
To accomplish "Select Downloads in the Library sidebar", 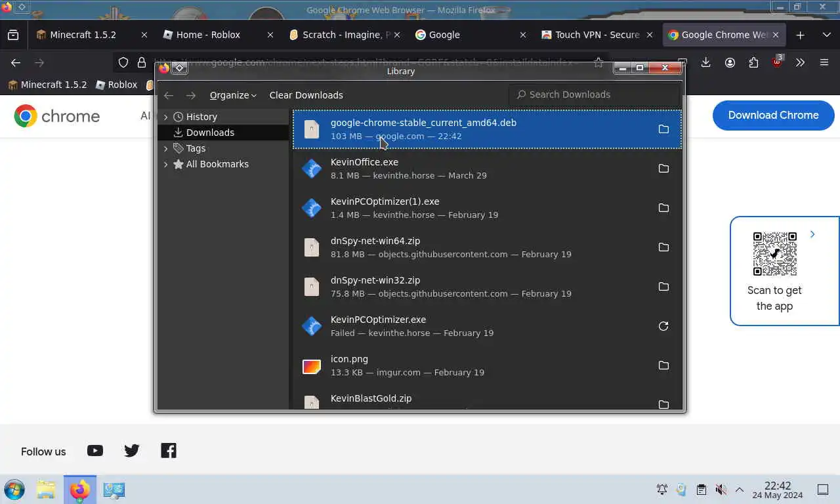I will (x=223, y=133).
